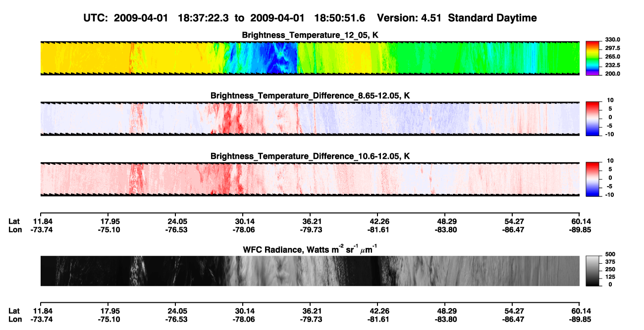644x330 pixels.
Task: Click the 'Brightness_Temperature_Difference_8.65-12.05, K' title
Action: [x=310, y=95]
